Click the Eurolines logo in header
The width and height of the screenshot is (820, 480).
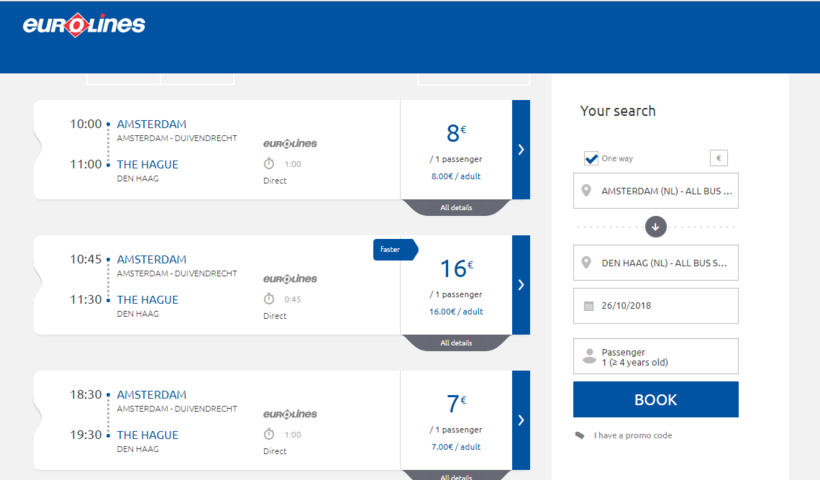click(84, 25)
